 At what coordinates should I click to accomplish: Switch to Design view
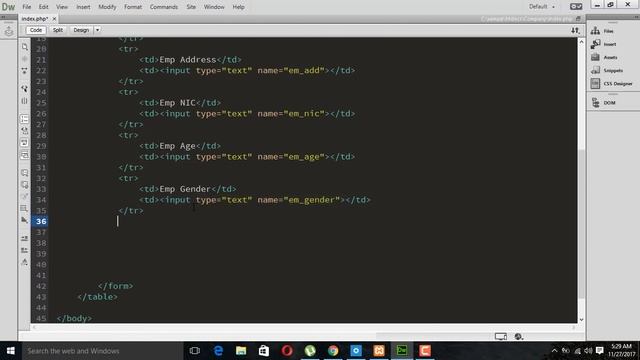[x=81, y=30]
